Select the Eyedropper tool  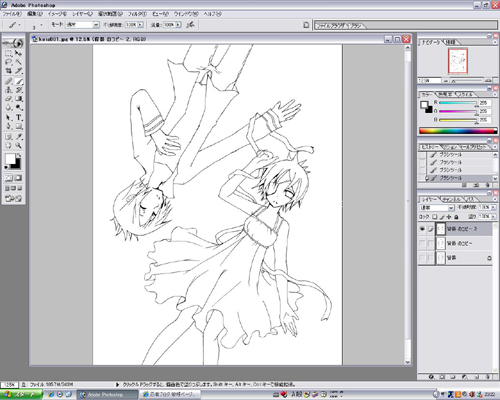[x=19, y=137]
